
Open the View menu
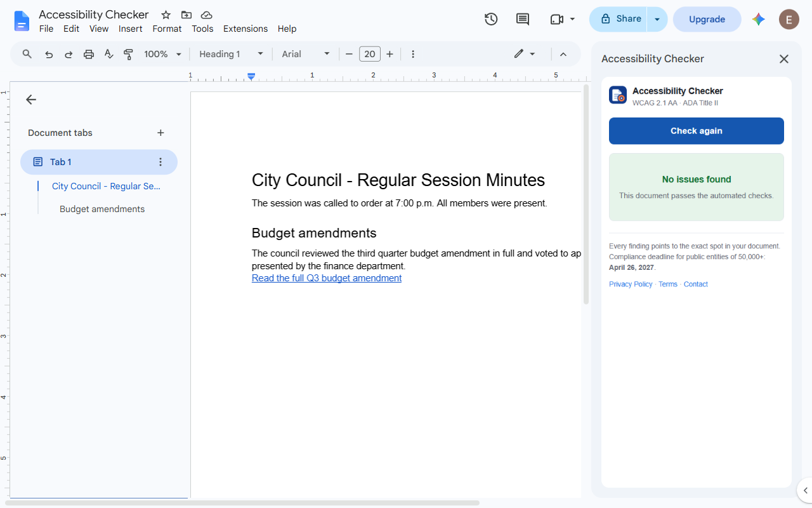(99, 29)
